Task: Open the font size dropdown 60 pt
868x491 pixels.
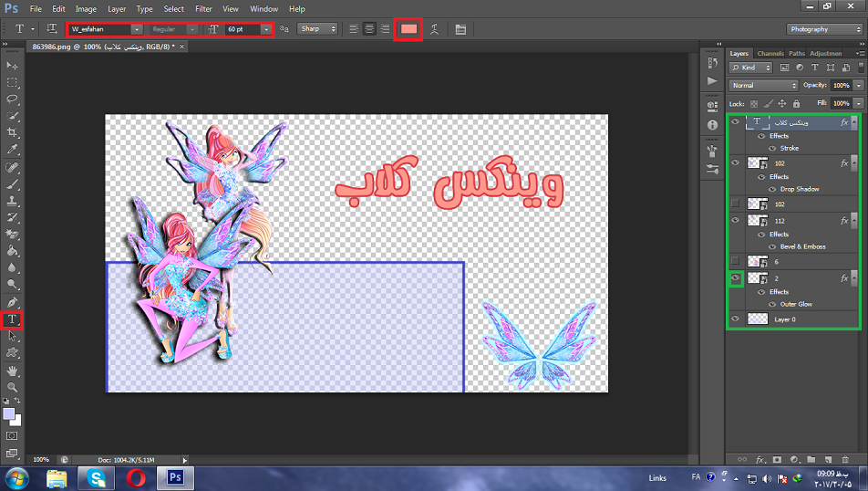Action: click(266, 29)
